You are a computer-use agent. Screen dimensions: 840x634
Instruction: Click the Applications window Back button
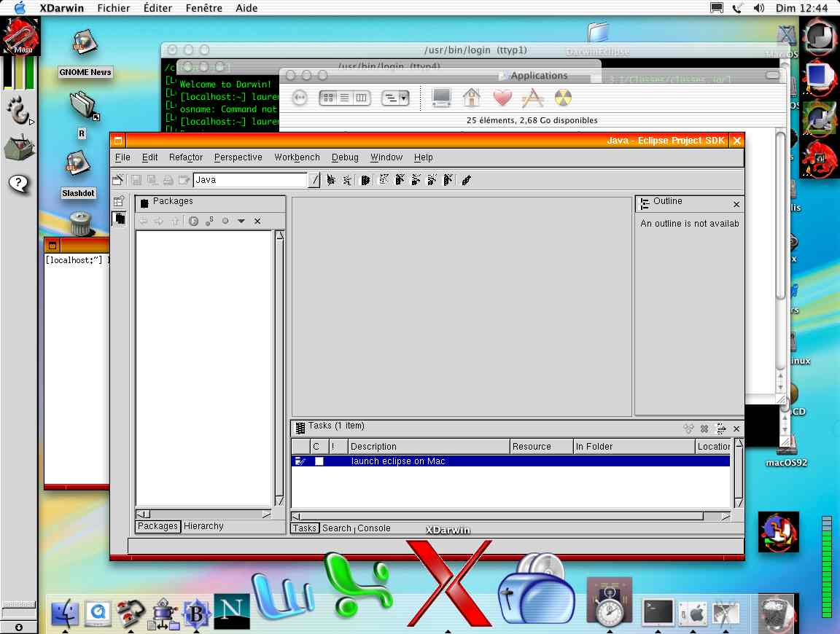point(300,98)
